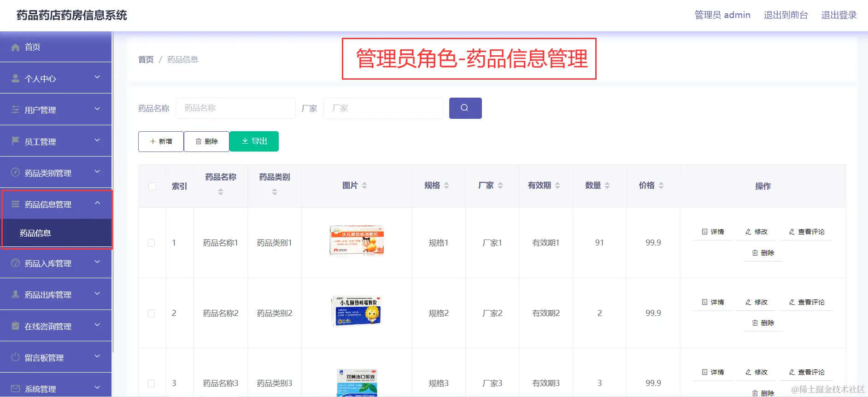
Task: Click the icon beside 药品出库管理
Action: click(x=15, y=294)
